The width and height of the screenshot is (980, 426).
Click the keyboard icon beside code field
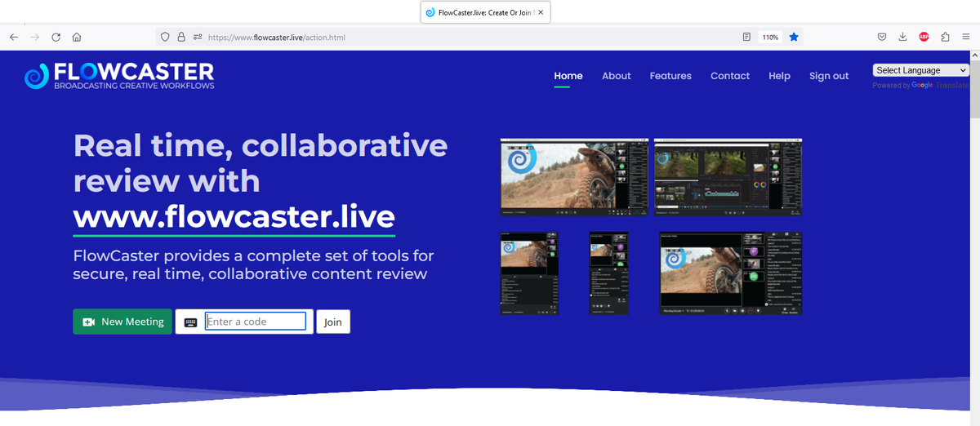click(190, 322)
